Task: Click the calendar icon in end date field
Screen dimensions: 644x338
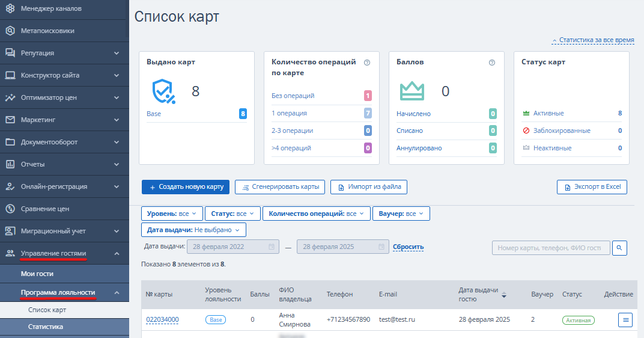Action: pyautogui.click(x=381, y=247)
